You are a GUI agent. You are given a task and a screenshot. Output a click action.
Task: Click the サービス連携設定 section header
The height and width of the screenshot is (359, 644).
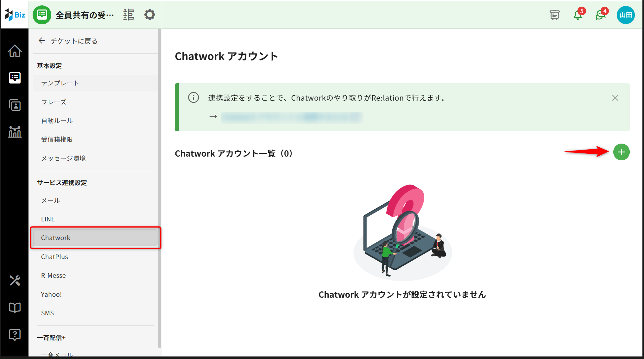pos(62,183)
